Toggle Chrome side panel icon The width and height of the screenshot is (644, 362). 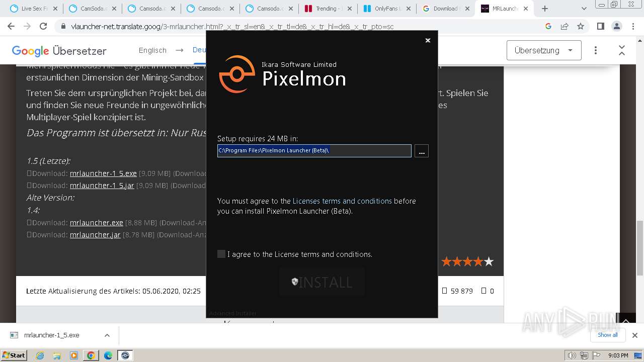coord(600,26)
